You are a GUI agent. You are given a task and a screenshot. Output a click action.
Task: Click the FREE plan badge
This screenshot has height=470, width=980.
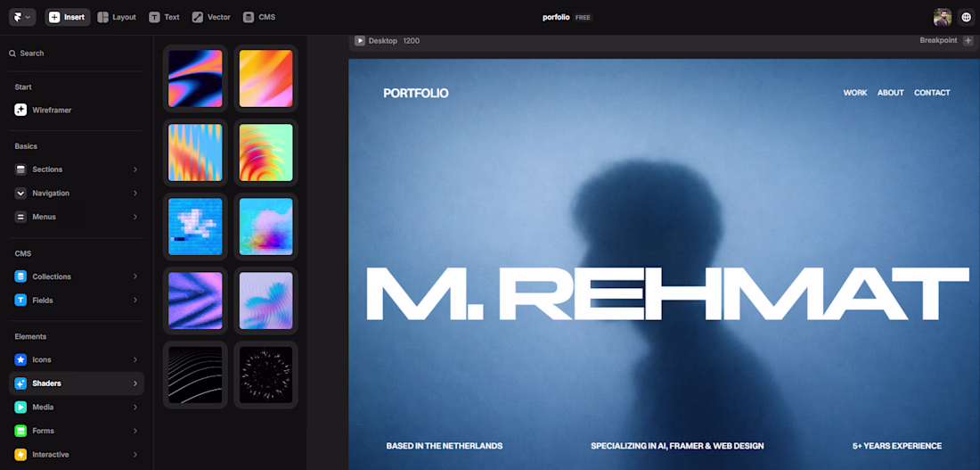(x=583, y=18)
